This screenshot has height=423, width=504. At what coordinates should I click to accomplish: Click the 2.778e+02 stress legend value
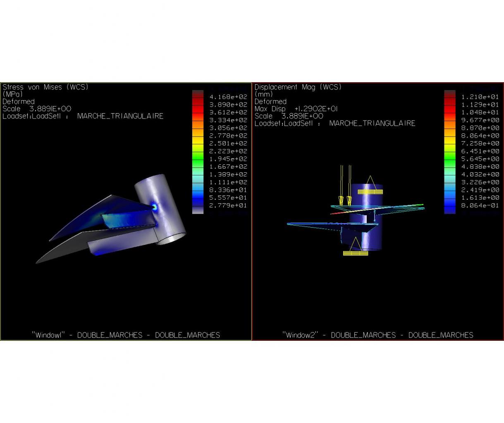click(x=228, y=135)
